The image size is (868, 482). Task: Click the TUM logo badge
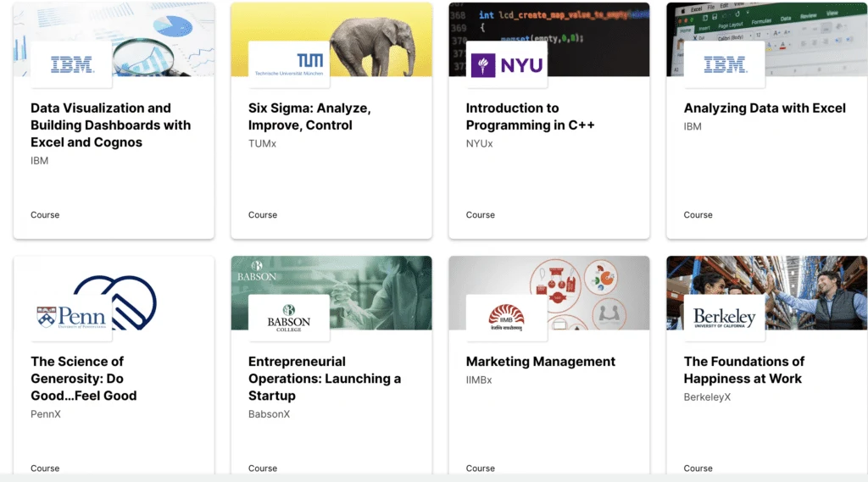click(x=289, y=64)
